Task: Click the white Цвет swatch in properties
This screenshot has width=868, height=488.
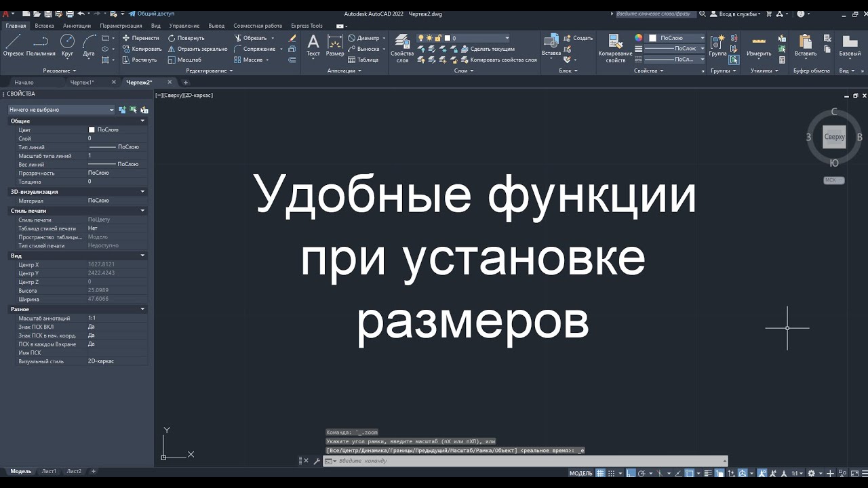Action: [x=92, y=129]
